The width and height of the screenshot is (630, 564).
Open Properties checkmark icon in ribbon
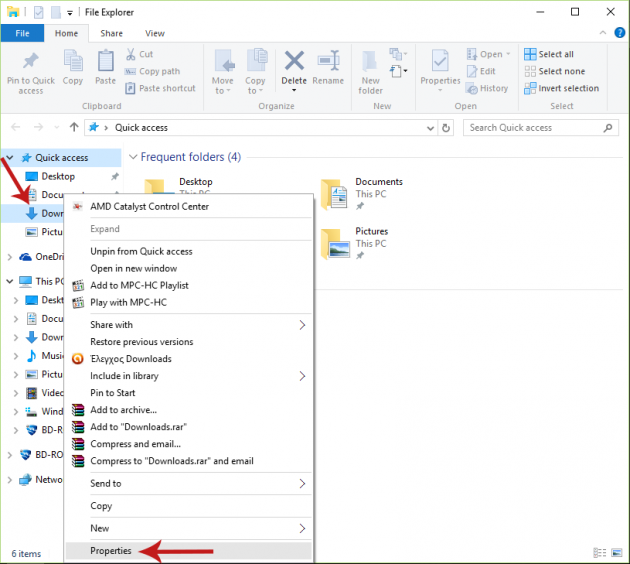click(x=439, y=62)
